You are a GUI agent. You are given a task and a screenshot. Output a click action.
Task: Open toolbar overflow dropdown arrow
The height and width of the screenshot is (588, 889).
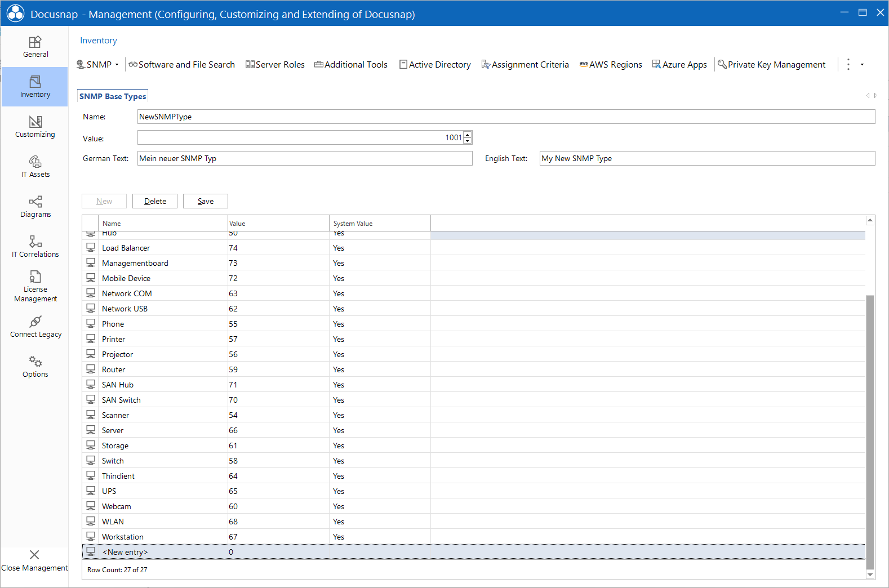pyautogui.click(x=862, y=65)
